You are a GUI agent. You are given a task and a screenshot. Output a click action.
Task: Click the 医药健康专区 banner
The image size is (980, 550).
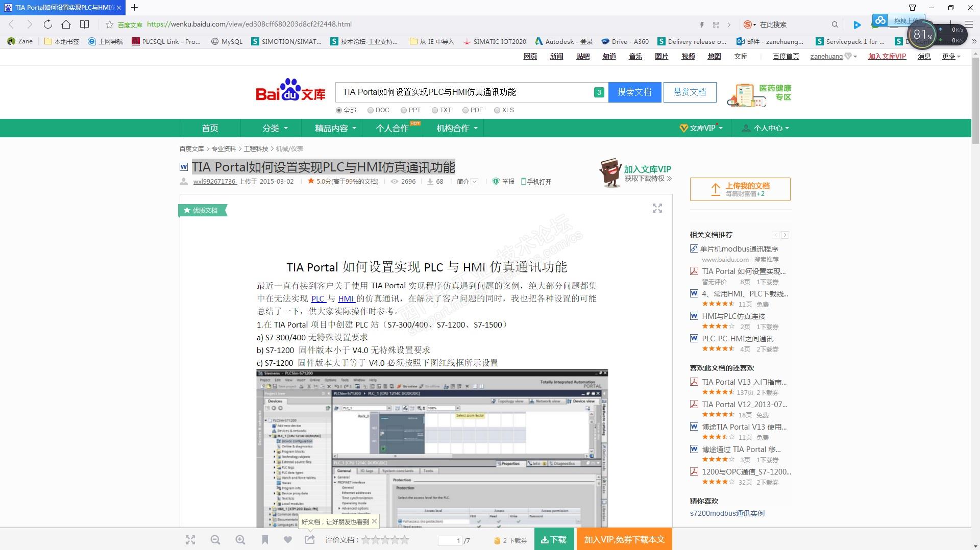click(x=759, y=94)
